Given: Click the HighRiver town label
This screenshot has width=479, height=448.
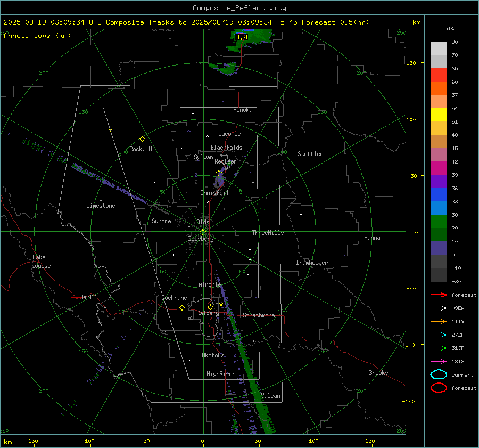Looking at the screenshot, I should (x=220, y=374).
